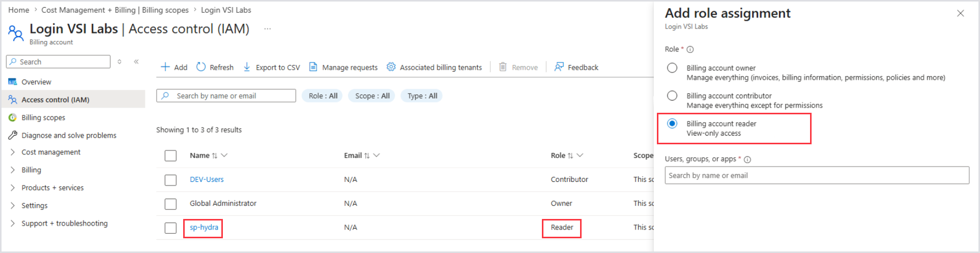The width and height of the screenshot is (980, 253).
Task: Open Overview in the sidebar
Action: (36, 82)
